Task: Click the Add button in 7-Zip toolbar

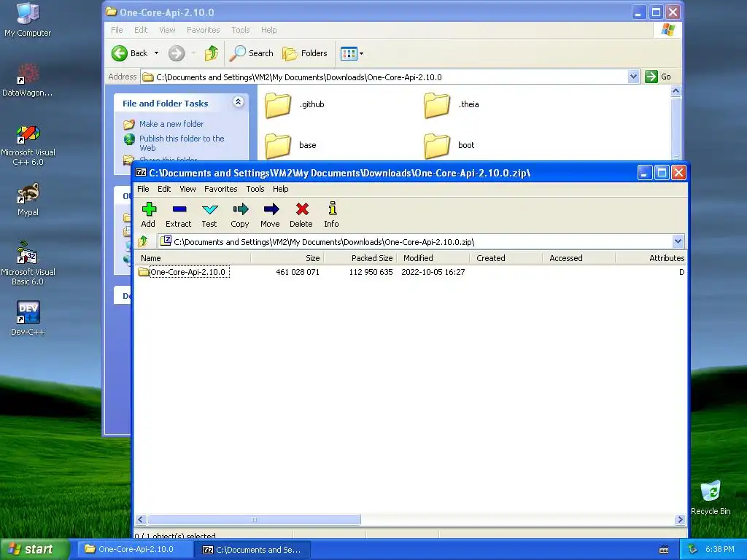Action: [148, 215]
